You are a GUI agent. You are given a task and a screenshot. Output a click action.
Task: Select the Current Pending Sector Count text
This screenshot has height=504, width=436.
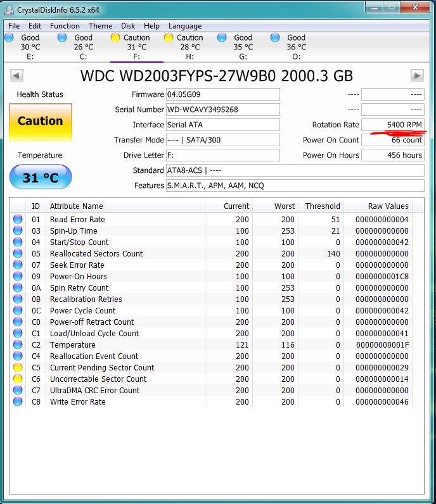(102, 367)
